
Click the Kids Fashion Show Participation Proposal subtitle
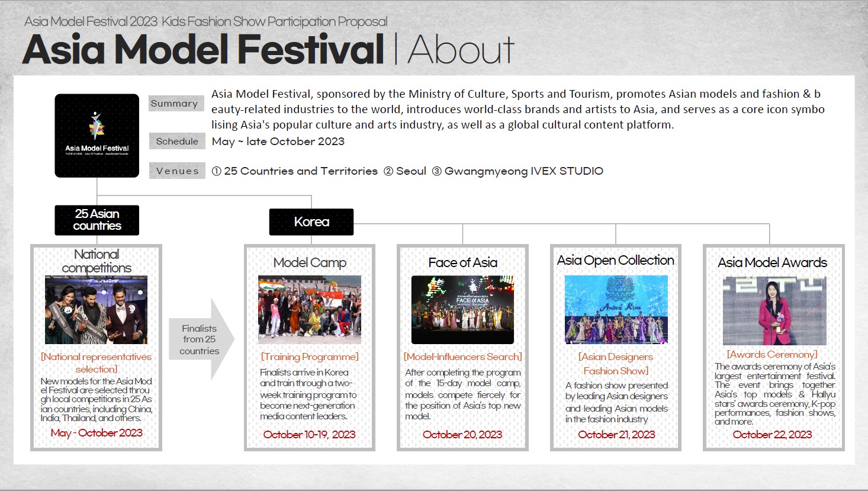pyautogui.click(x=275, y=22)
